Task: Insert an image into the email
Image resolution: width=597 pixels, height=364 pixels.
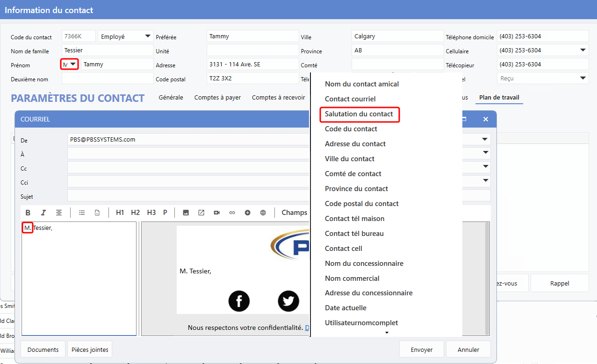Action: [186, 213]
